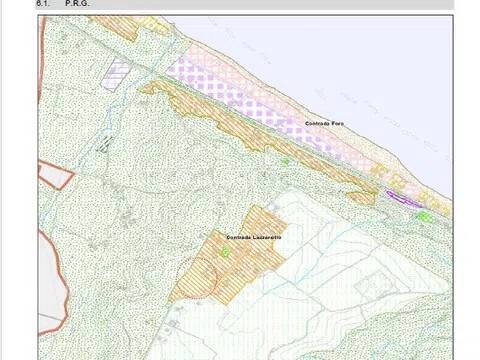Click the "Contrada Foro" map label
Viewport: 480px width, 360px height.
(x=324, y=123)
